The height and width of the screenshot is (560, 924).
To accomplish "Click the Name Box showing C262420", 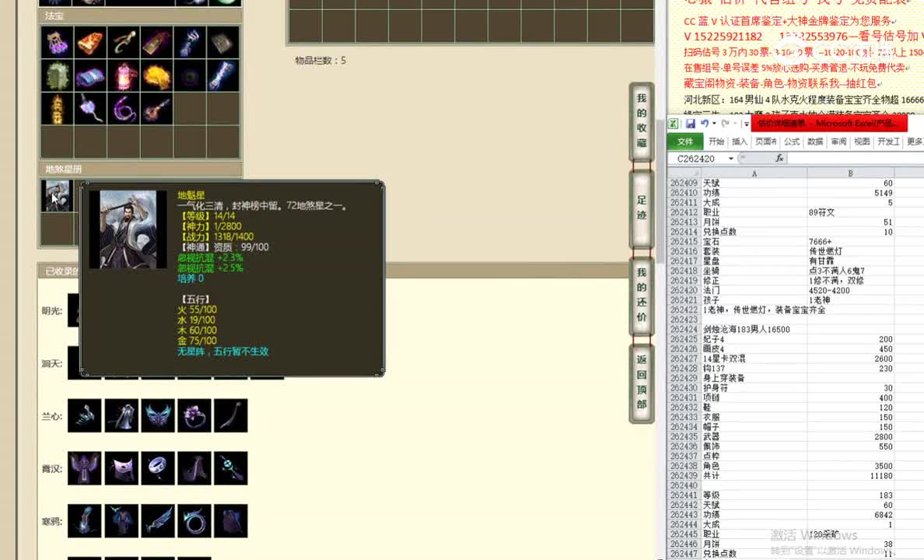I will pyautogui.click(x=697, y=159).
